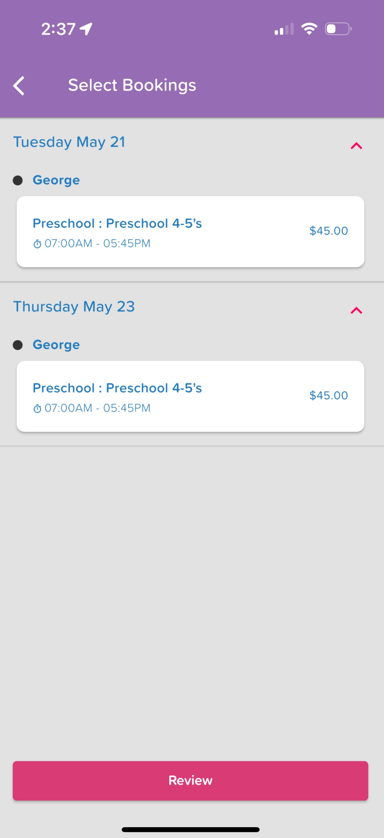Tap the back arrow in header
This screenshot has width=385, height=838.
(19, 86)
